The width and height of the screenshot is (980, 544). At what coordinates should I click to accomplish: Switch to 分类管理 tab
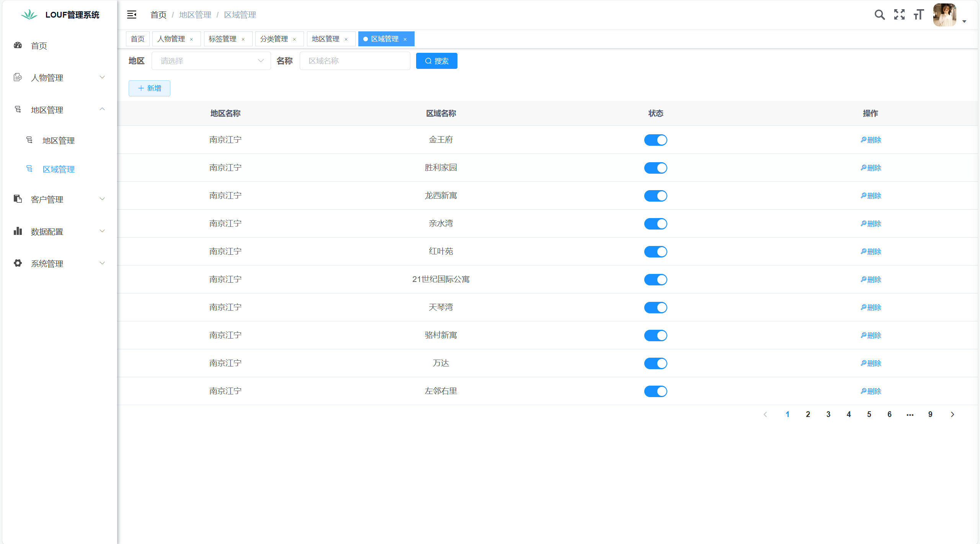tap(274, 39)
